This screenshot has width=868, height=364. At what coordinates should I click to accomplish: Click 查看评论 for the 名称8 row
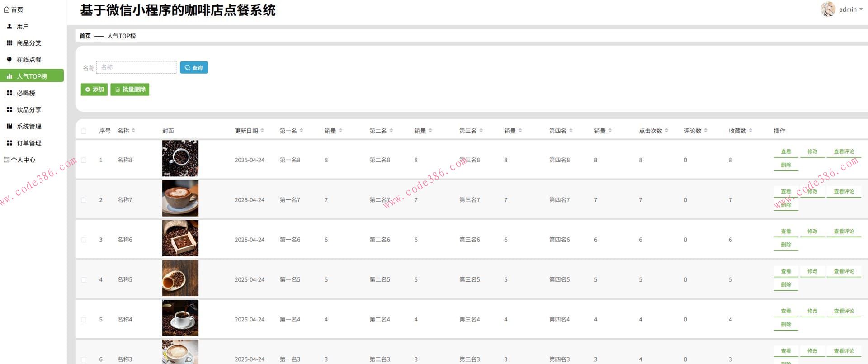coord(844,151)
